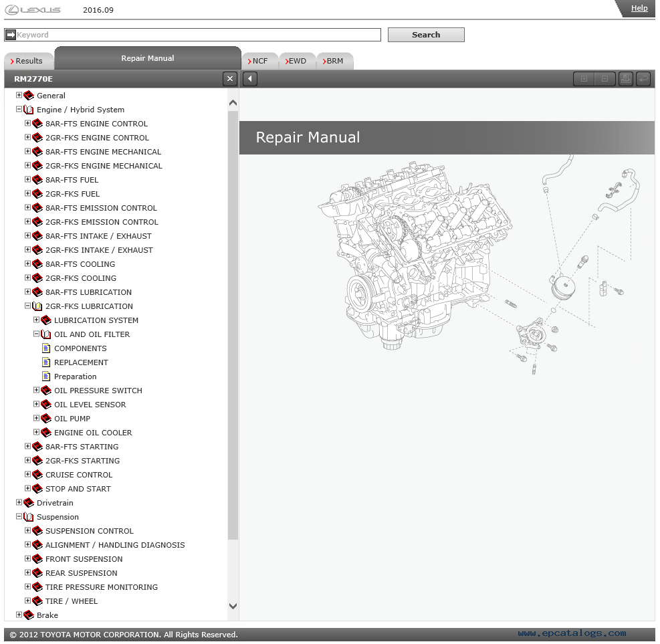The image size is (660, 644).
Task: Click the 2GR-FKS COOLING book icon
Action: [x=37, y=278]
